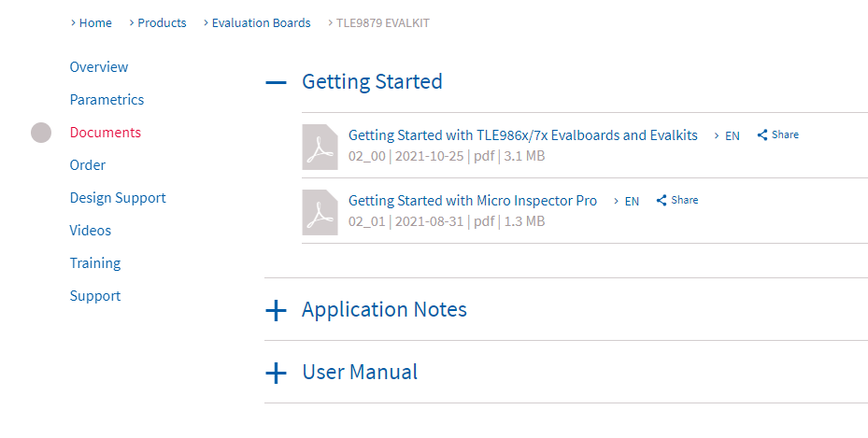Open Overview in the side menu
Viewport: 868px width, 438px height.
coord(99,67)
